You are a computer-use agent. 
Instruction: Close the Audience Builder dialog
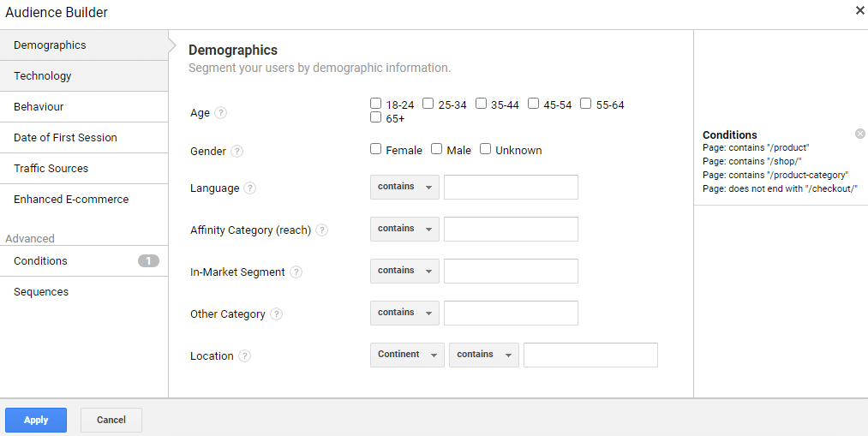pyautogui.click(x=859, y=11)
